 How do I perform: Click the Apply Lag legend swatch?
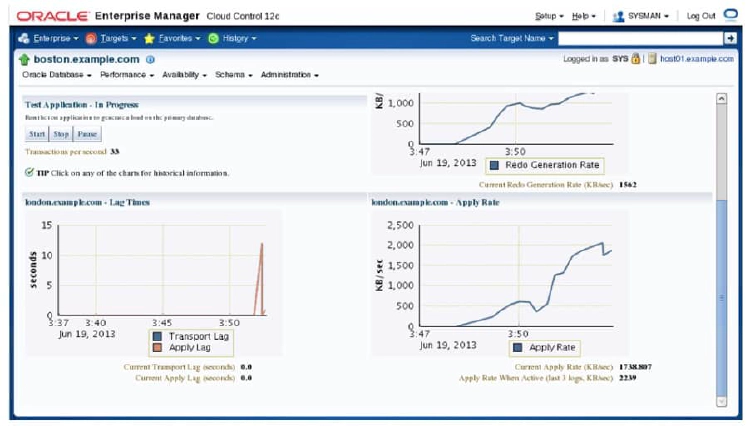point(157,348)
